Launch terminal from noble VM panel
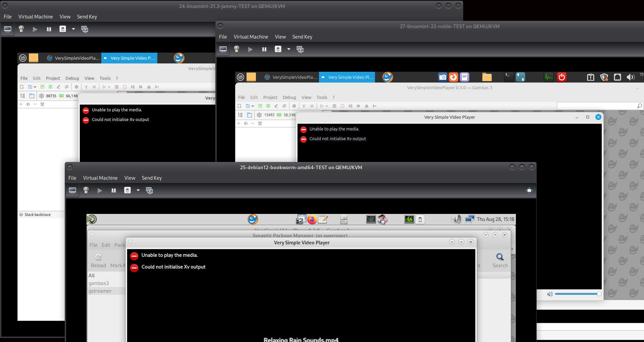This screenshot has height=342, width=644. click(509, 77)
